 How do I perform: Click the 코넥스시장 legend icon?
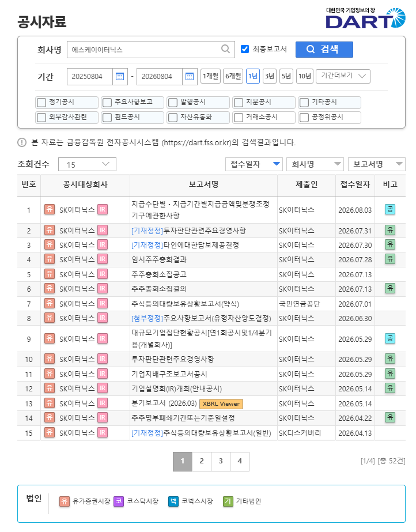click(173, 501)
